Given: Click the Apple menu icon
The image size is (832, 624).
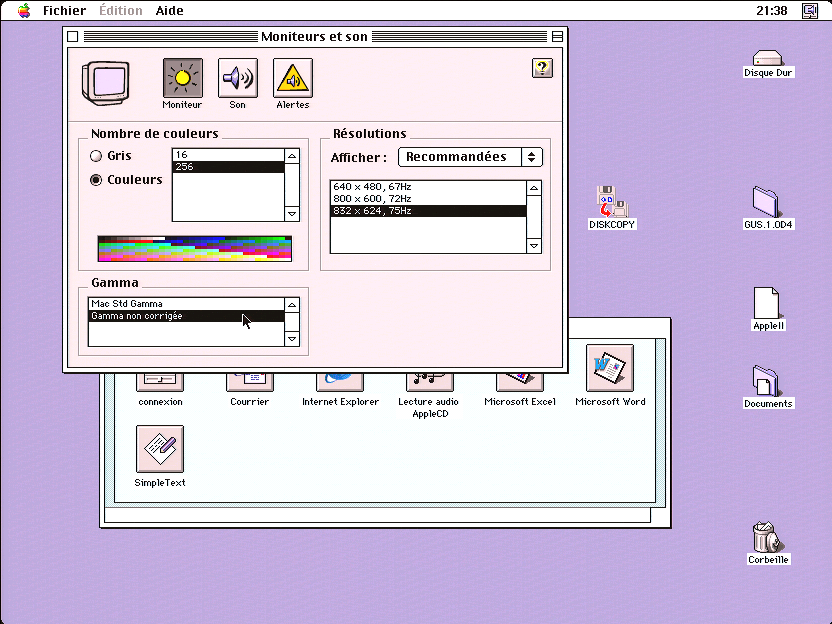Looking at the screenshot, I should point(24,10).
